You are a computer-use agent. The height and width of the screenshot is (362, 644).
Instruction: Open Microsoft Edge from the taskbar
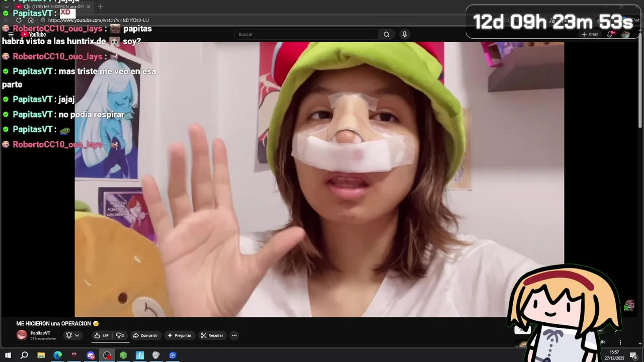[57, 355]
